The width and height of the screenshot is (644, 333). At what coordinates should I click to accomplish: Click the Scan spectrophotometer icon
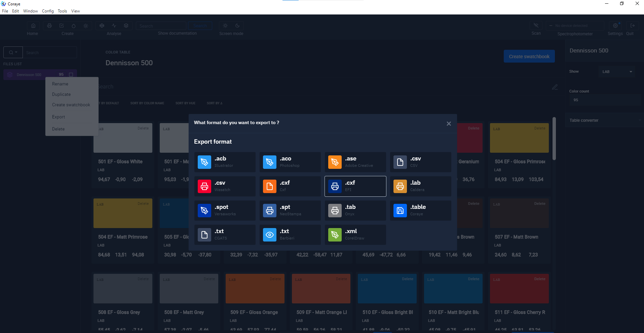(x=536, y=26)
